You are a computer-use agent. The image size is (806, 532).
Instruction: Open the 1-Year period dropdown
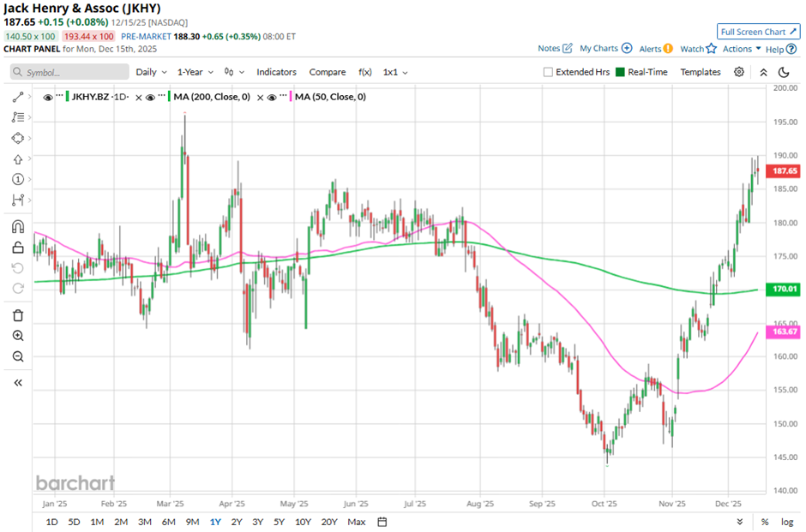click(x=195, y=73)
